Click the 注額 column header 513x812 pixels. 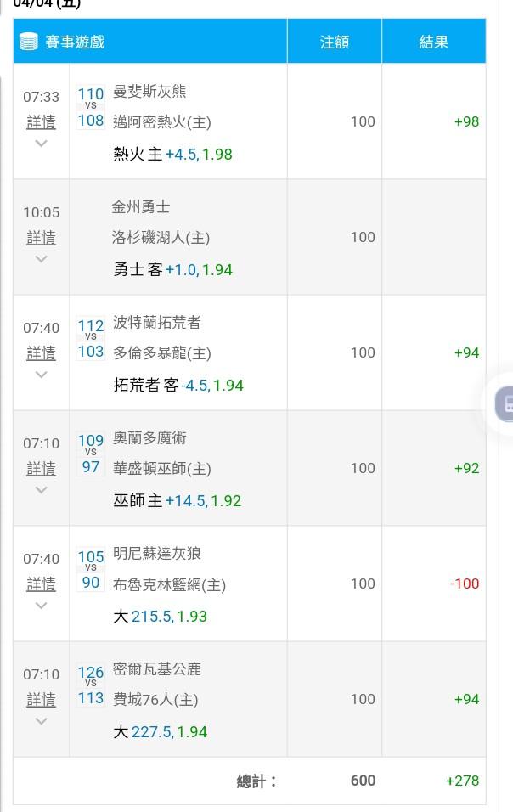click(335, 42)
